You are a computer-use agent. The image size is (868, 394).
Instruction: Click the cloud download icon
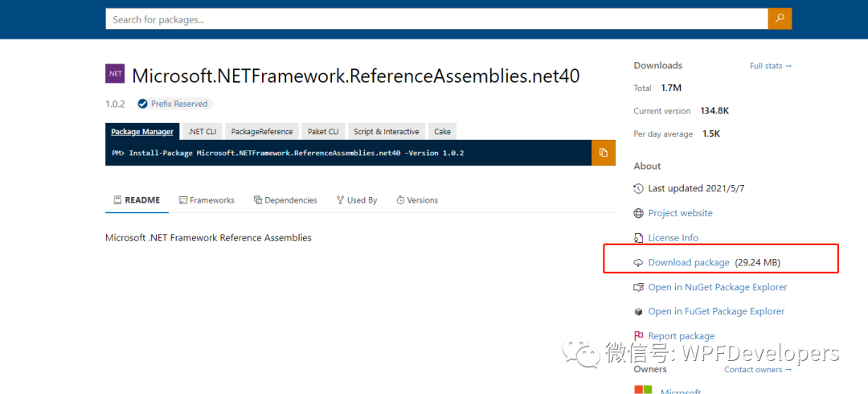(638, 263)
